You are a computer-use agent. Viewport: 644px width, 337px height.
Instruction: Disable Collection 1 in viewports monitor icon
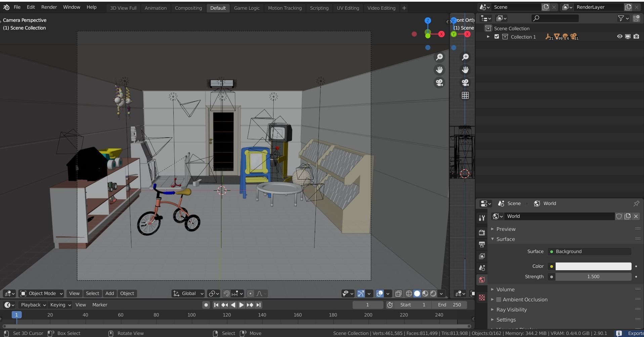click(628, 36)
